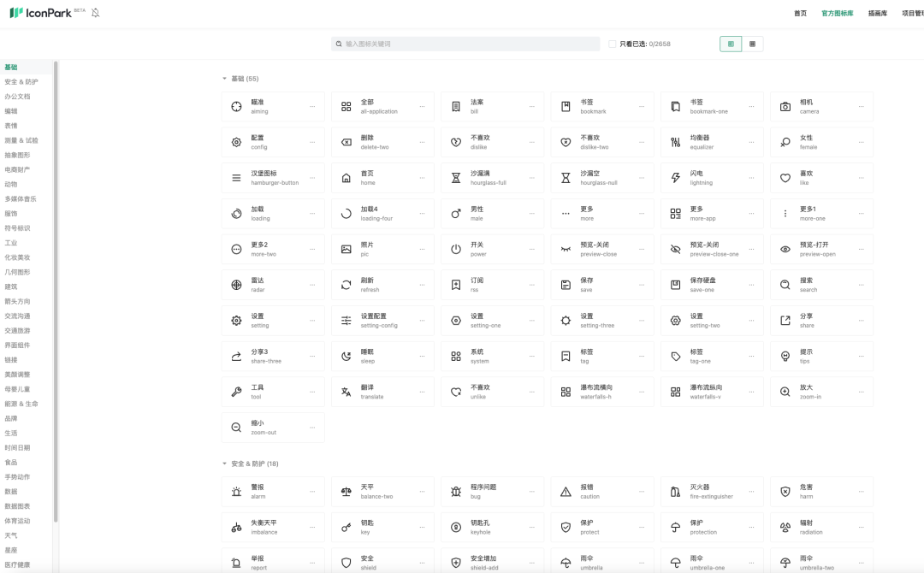Select 办公文档 in the sidebar
The width and height of the screenshot is (924, 573).
[x=17, y=97]
